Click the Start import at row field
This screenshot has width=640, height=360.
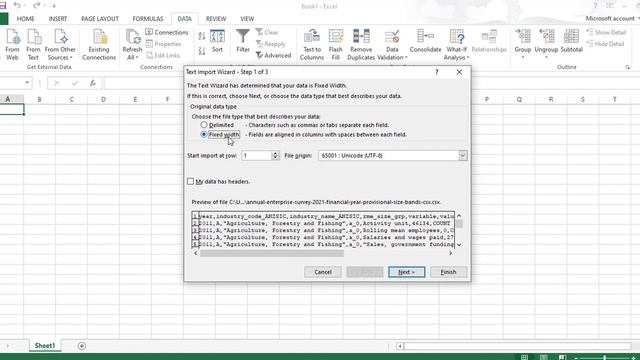tap(256, 156)
